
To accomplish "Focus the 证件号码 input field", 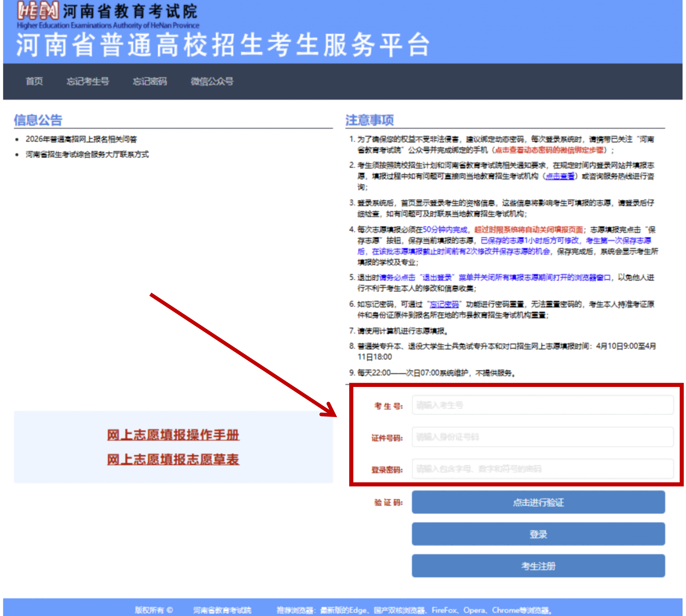I will coord(542,437).
